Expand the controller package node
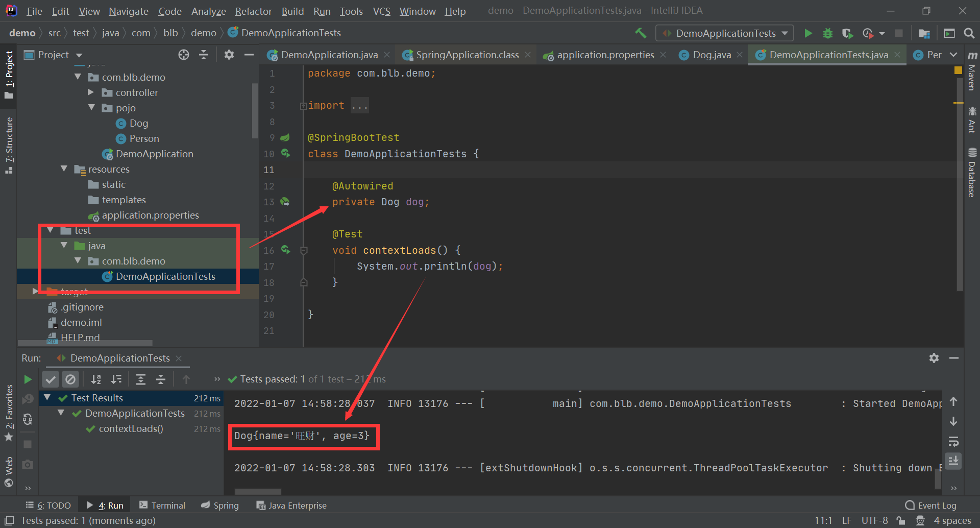This screenshot has width=980, height=528. click(91, 92)
